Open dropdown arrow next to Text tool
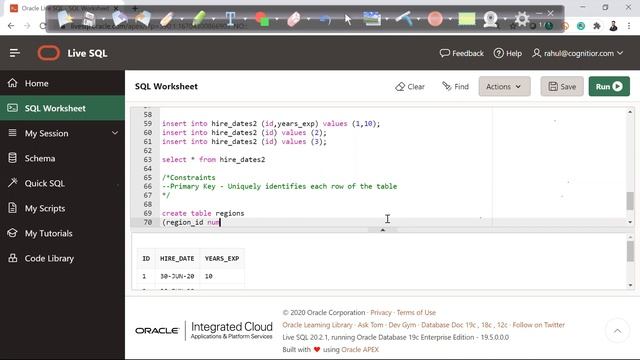This screenshot has width=640, height=360. coord(245,19)
